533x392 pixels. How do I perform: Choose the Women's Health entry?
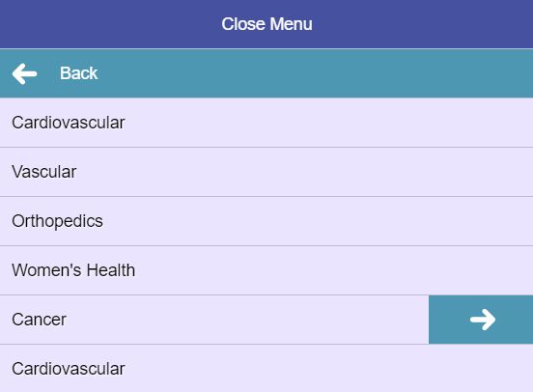coord(266,270)
